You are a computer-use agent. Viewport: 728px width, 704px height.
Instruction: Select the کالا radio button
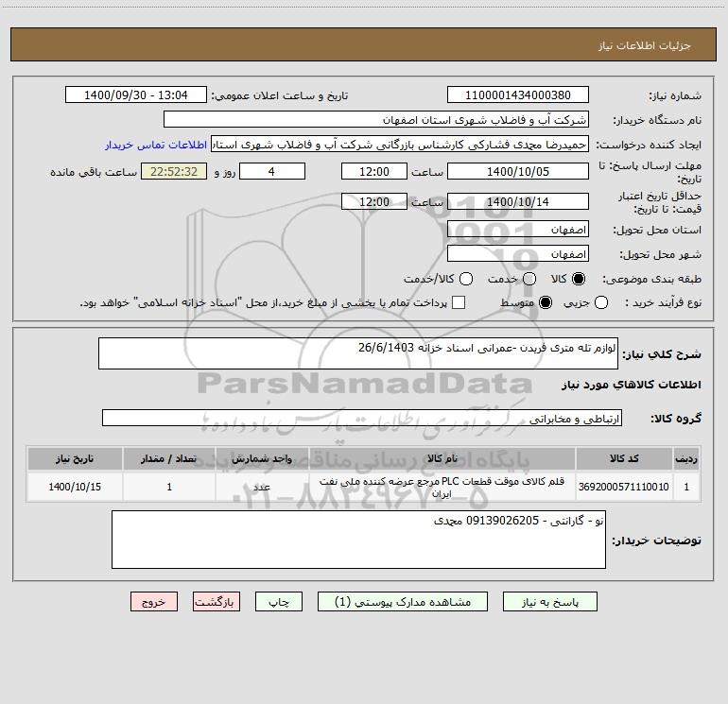(579, 279)
